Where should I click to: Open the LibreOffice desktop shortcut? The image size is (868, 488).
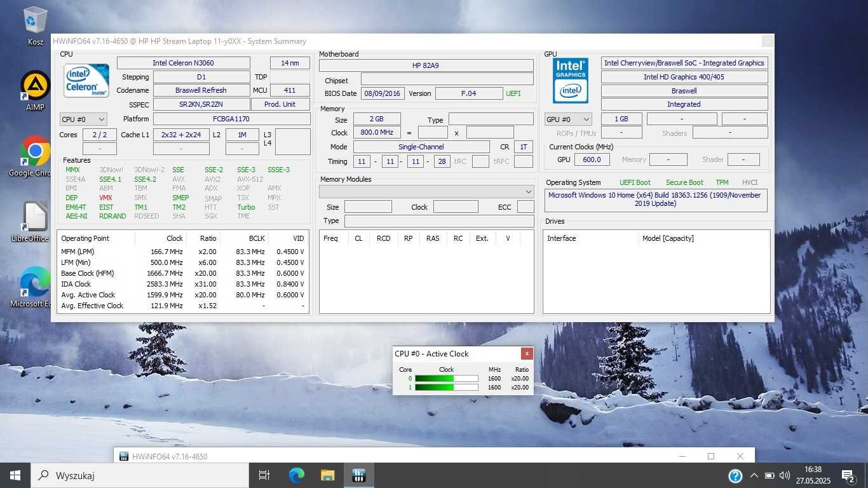coord(35,222)
